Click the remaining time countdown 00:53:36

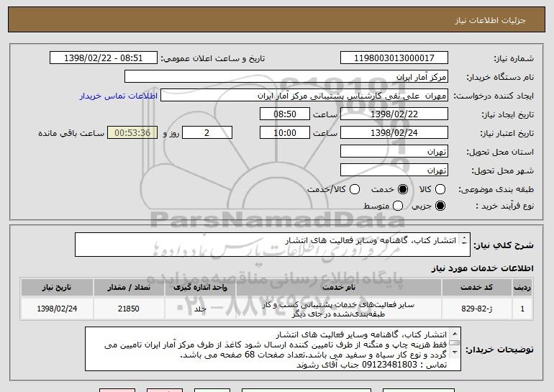132,133
